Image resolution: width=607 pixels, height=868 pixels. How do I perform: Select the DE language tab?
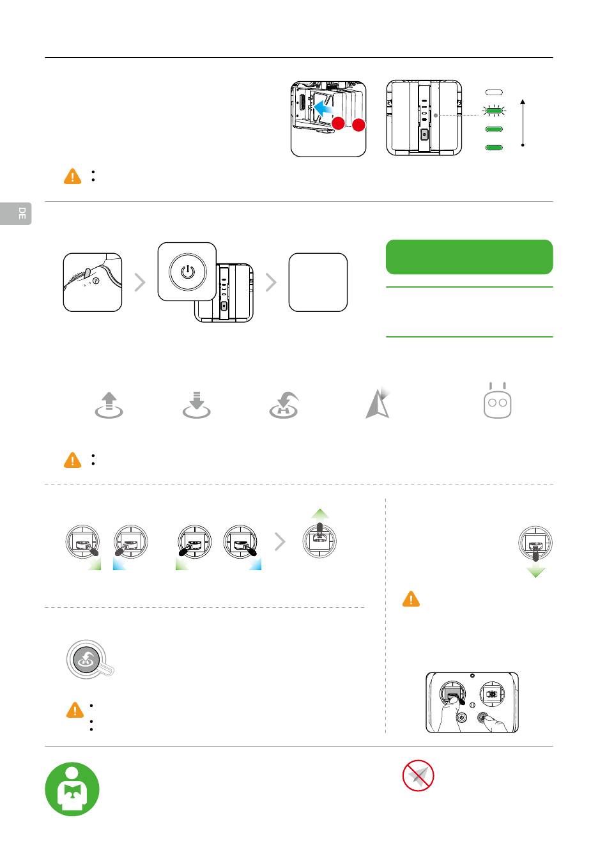pos(16,213)
